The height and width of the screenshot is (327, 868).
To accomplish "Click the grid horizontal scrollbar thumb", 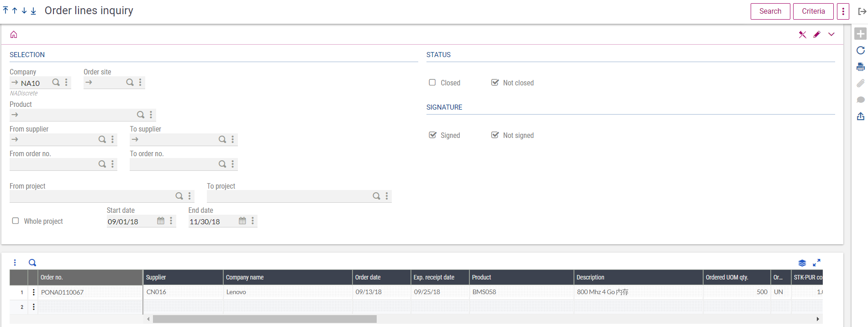I will [x=264, y=319].
